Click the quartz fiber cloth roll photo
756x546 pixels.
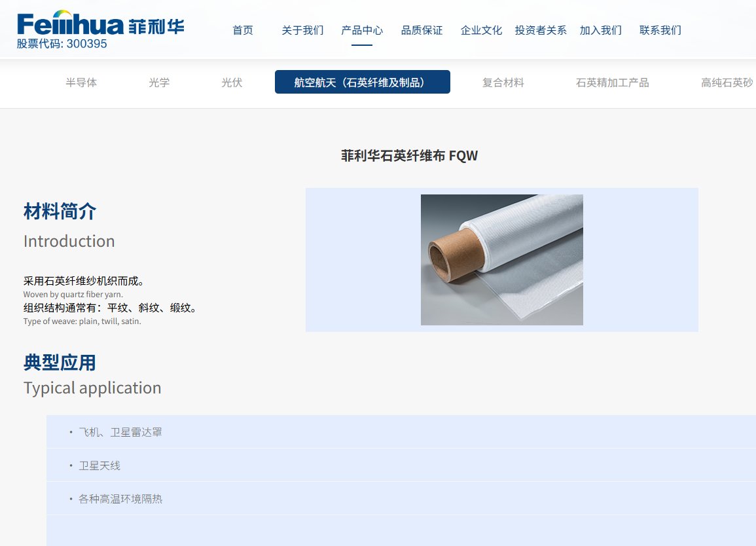point(502,259)
